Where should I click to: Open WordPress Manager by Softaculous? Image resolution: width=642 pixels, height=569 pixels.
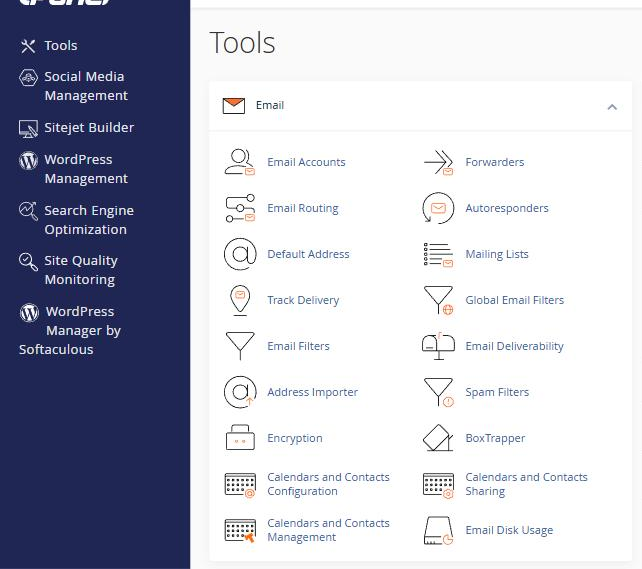click(x=70, y=330)
